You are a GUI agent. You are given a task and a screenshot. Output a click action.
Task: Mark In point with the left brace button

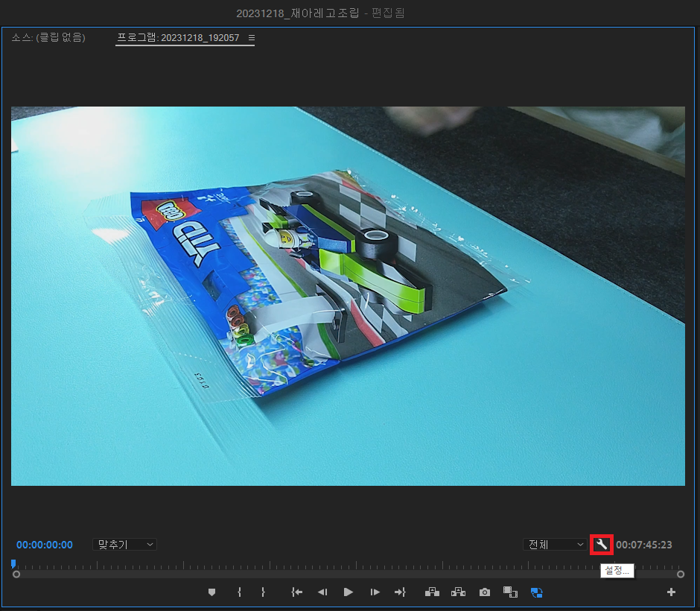240,592
